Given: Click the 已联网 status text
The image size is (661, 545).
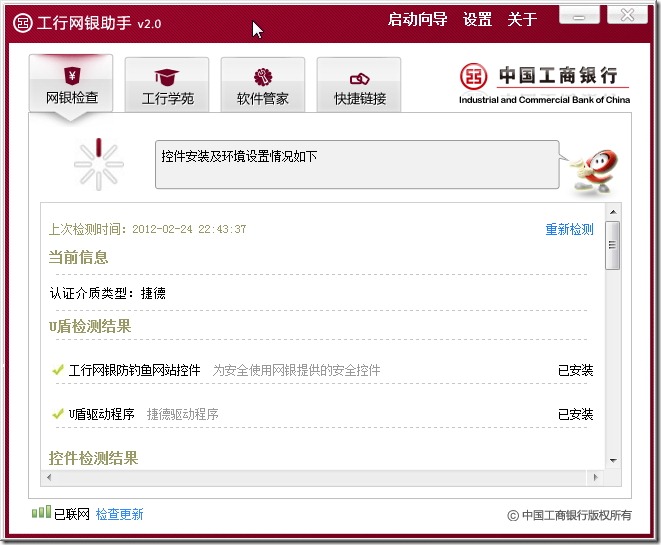Looking at the screenshot, I should click(72, 514).
